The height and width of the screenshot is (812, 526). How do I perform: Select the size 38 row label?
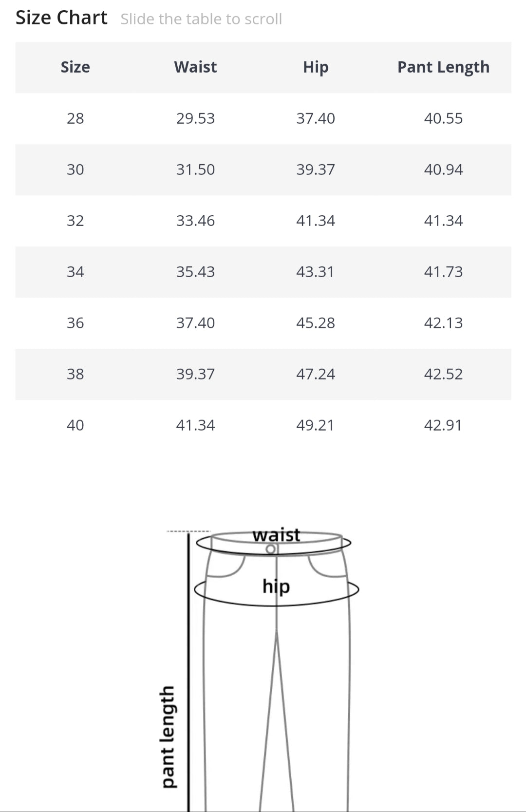click(75, 374)
